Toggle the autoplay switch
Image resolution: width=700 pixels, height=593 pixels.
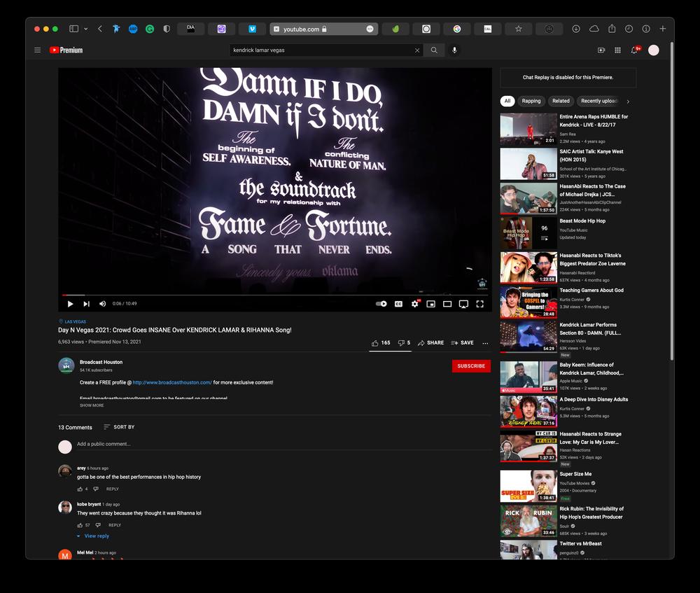(x=381, y=304)
